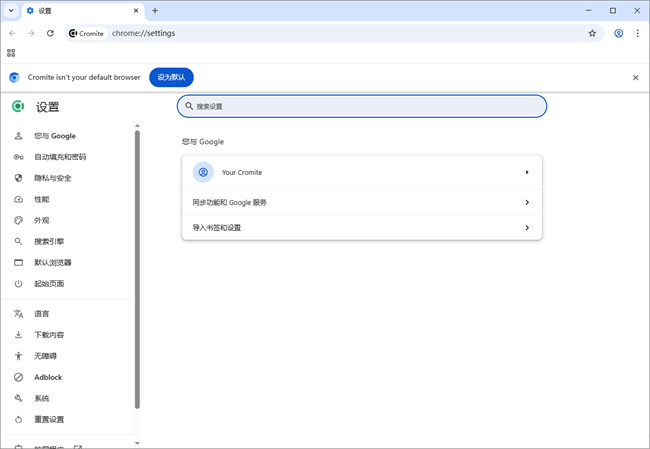Viewport: 650px width, 449px height.
Task: Click the sidebar scroll down arrow
Action: click(x=137, y=443)
